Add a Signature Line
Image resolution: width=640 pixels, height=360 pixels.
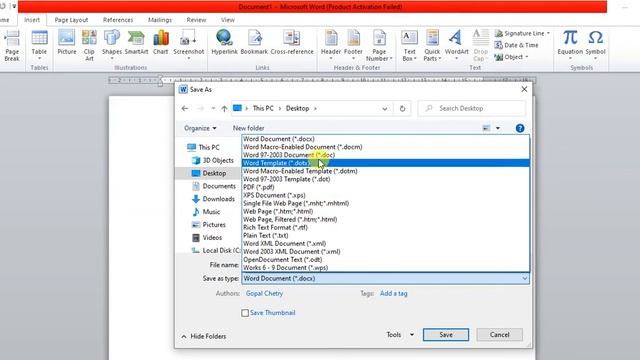pos(522,33)
